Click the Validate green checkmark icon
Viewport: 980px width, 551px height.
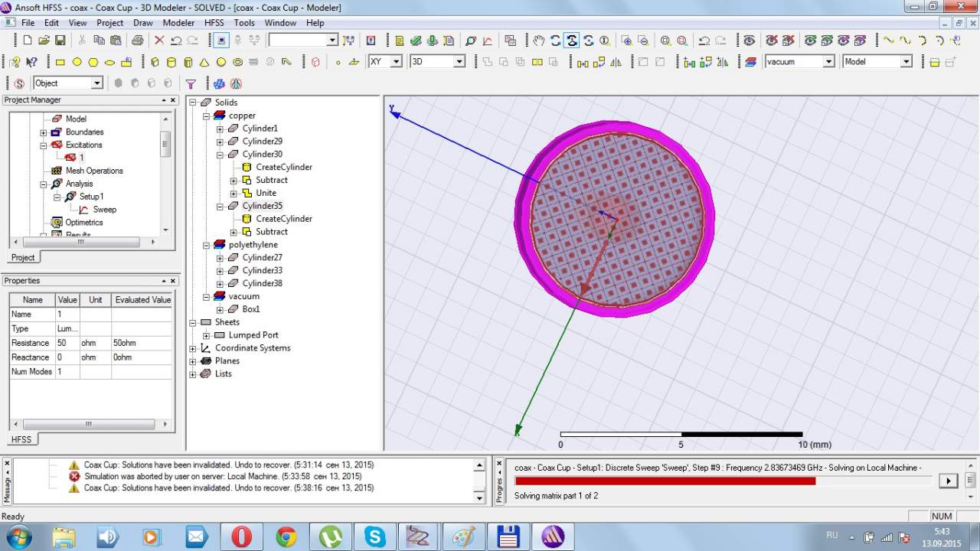coord(416,41)
